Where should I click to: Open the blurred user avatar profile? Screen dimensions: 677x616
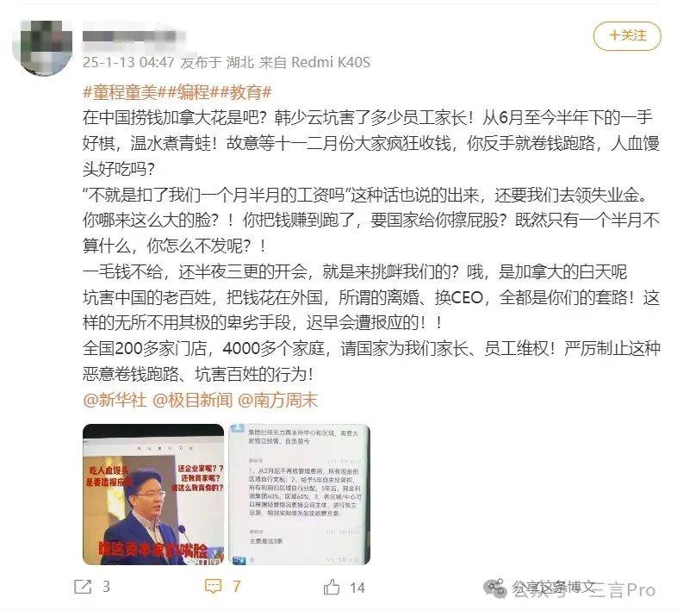(43, 47)
